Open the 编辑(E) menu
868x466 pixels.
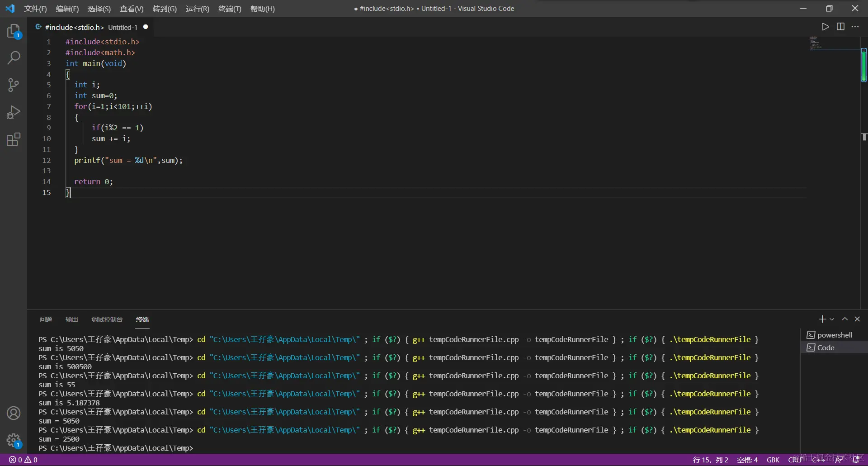(x=67, y=9)
